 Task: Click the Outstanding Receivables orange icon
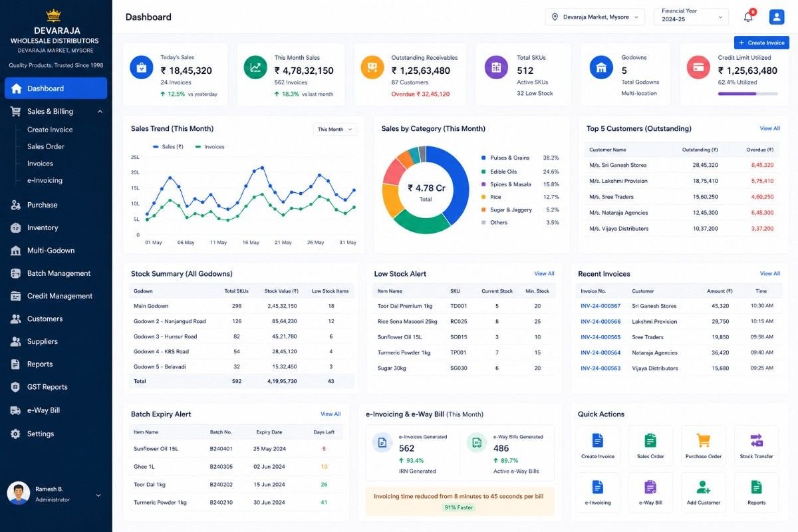[372, 67]
